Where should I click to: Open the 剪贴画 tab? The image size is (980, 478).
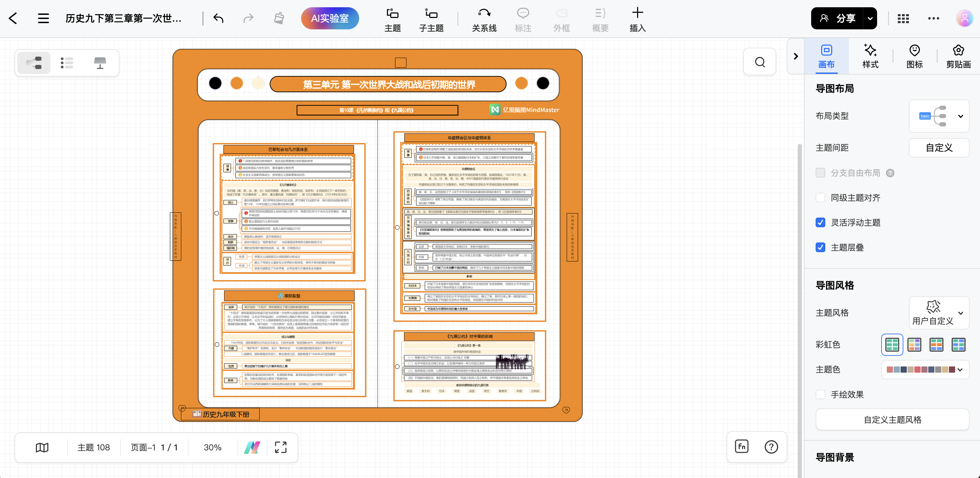click(x=958, y=56)
